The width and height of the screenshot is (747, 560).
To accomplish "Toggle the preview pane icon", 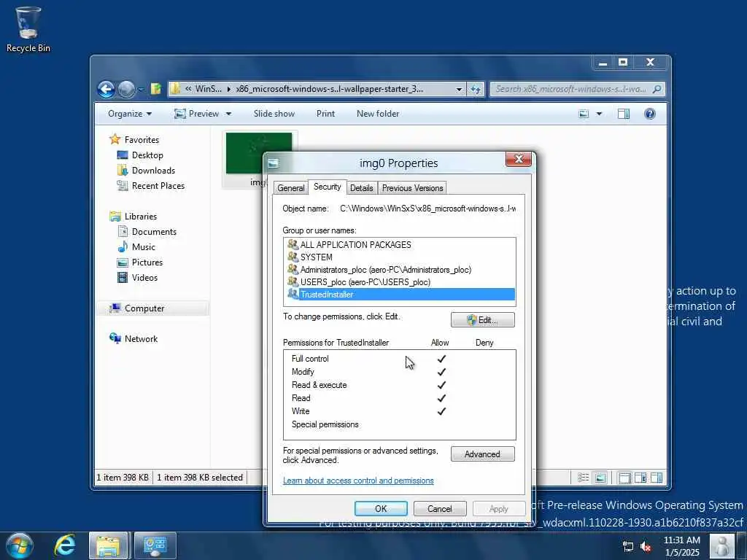I will tap(624, 114).
